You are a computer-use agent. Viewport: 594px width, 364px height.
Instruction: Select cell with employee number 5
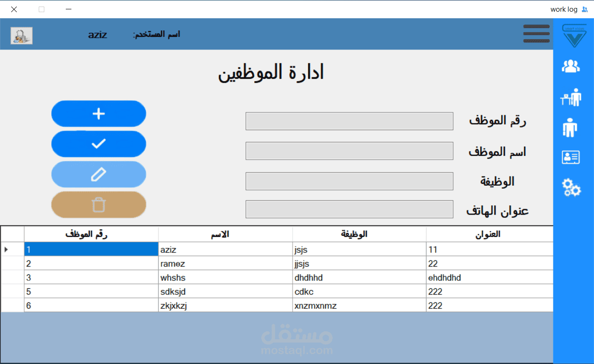[91, 291]
